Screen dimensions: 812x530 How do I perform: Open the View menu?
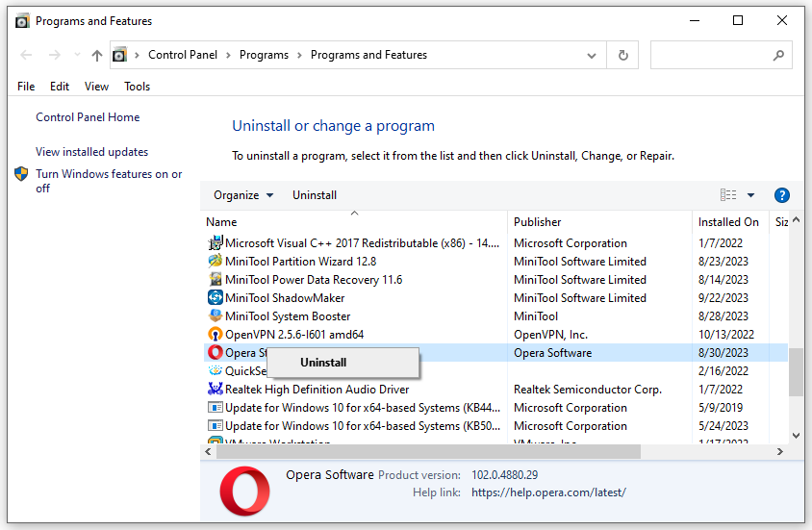(97, 87)
